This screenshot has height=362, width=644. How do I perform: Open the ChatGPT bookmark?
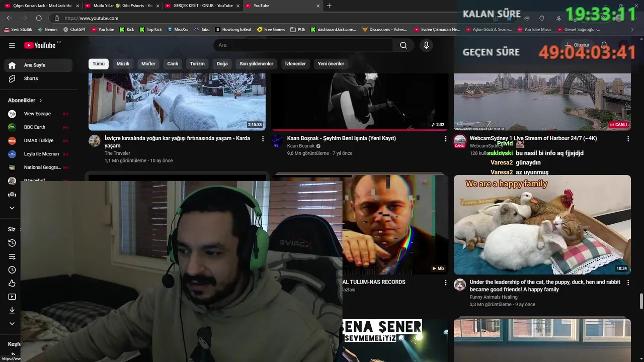(74, 29)
